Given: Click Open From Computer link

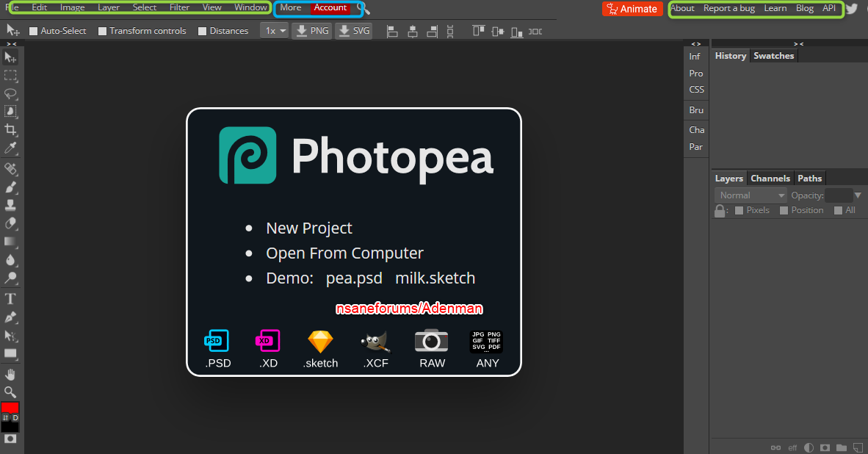Looking at the screenshot, I should click(x=344, y=253).
